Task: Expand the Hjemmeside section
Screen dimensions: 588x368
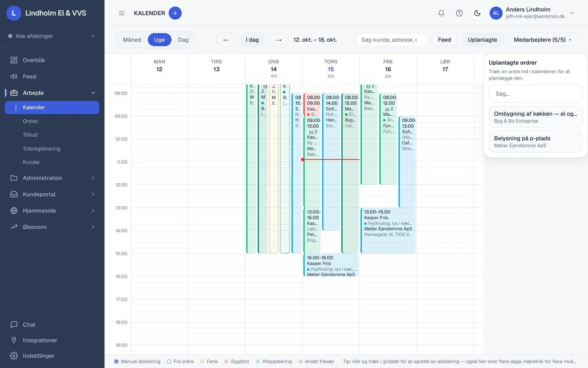Action: click(x=52, y=210)
